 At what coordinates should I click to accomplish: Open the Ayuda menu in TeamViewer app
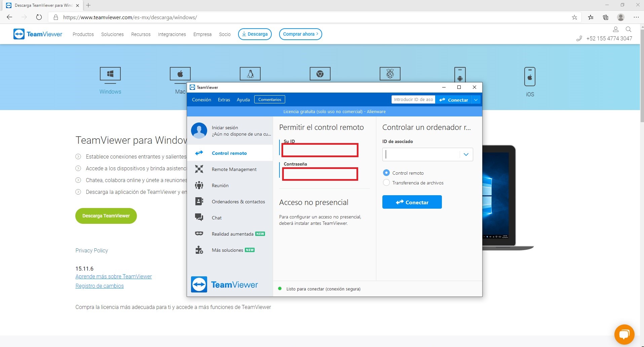[243, 100]
